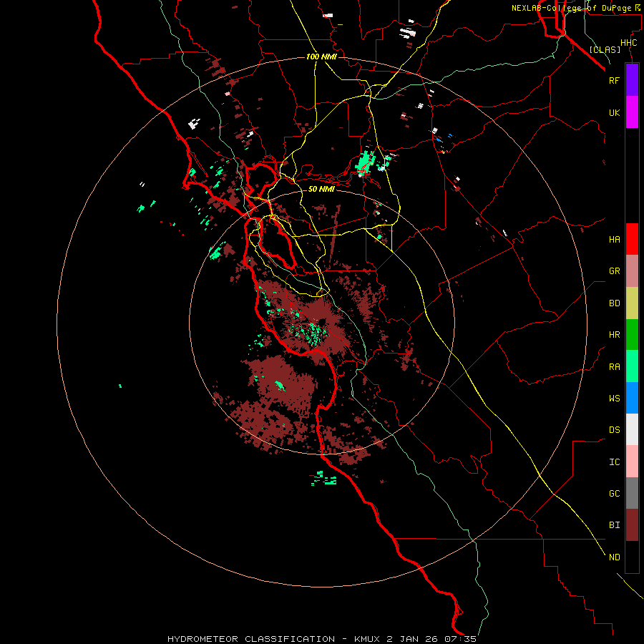This screenshot has width=644, height=644.
Task: Click the RF purple legend swatch
Action: coord(632,80)
